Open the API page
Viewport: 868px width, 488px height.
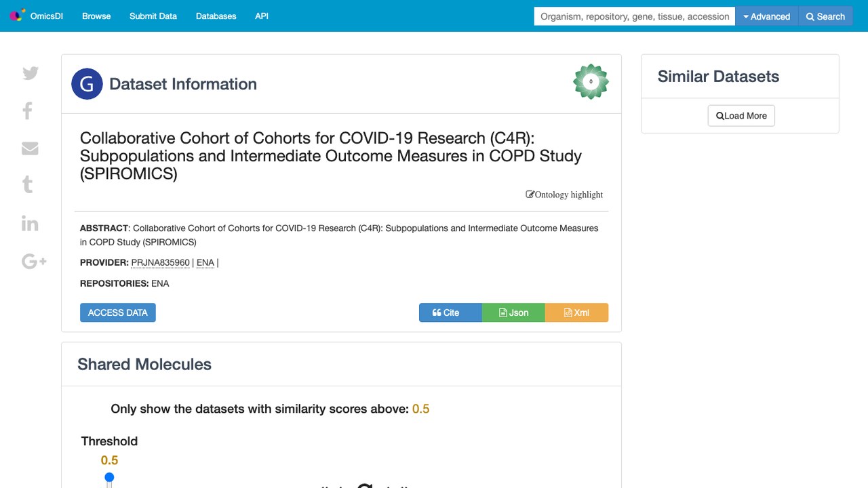(262, 16)
